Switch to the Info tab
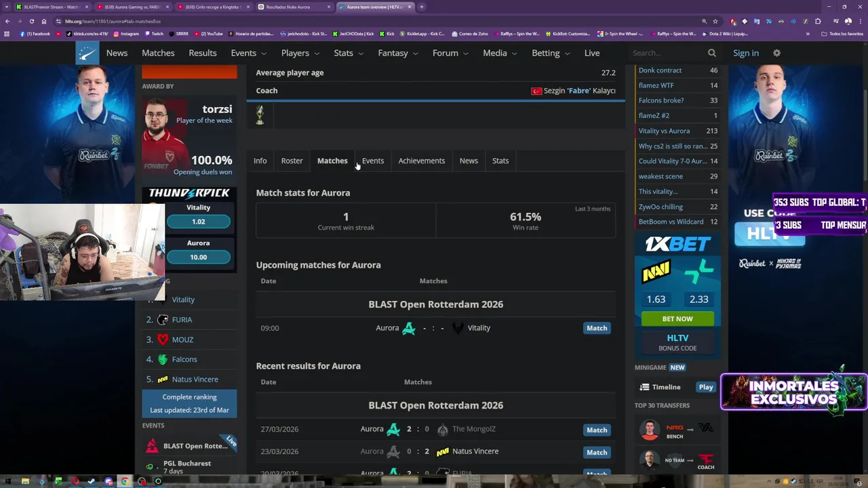Screen dimensions: 868x488 point(260,161)
